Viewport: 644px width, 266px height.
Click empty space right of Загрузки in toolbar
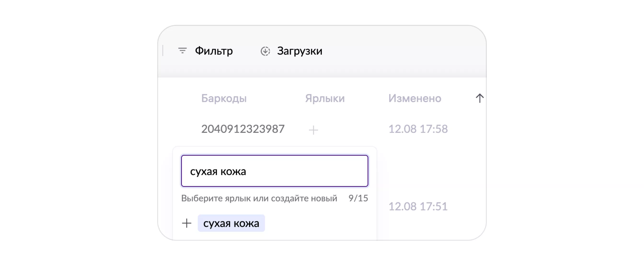click(400, 51)
